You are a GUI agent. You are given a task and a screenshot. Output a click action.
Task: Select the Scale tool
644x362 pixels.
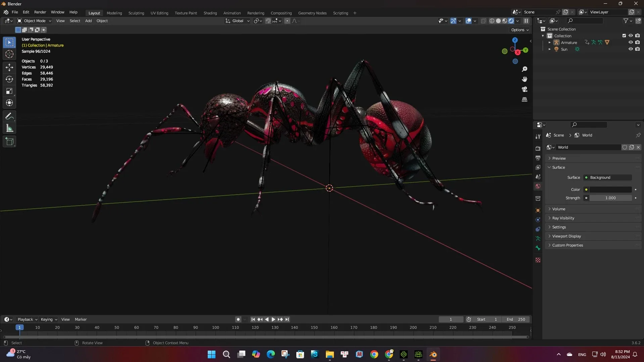(x=9, y=91)
